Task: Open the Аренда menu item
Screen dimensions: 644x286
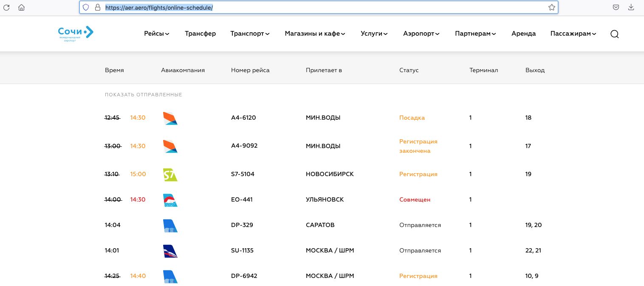Action: 523,34
